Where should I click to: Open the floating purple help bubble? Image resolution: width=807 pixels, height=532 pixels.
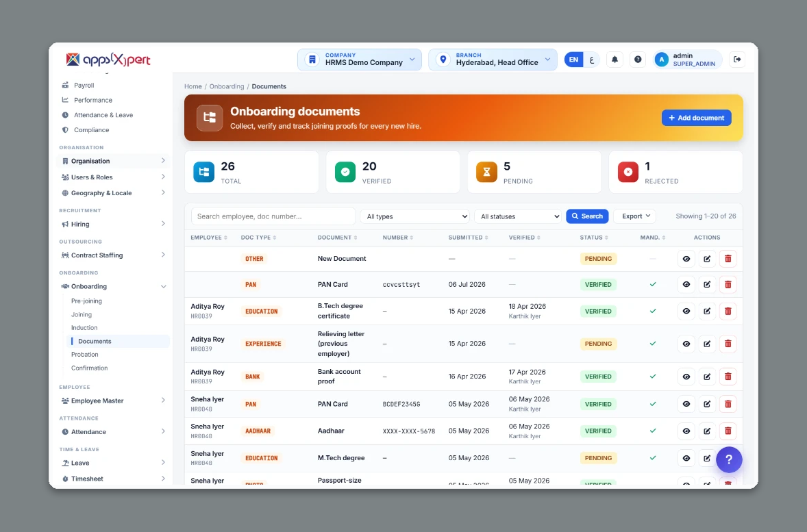tap(729, 459)
